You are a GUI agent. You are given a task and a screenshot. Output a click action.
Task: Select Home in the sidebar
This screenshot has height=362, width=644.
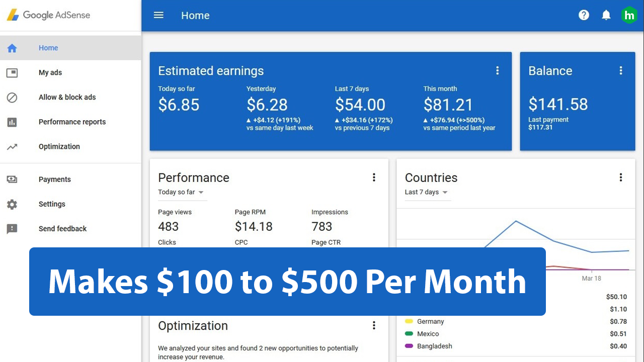(x=48, y=48)
